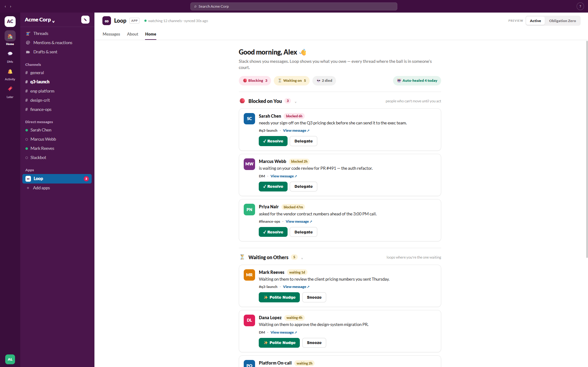Select the Home tab of Loop
This screenshot has width=588, height=367.
point(151,34)
